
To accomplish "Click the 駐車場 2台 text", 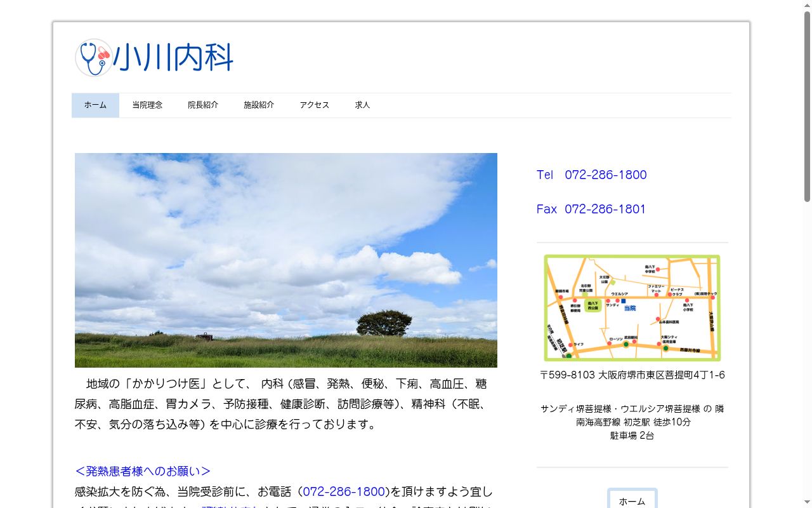I will tap(632, 436).
